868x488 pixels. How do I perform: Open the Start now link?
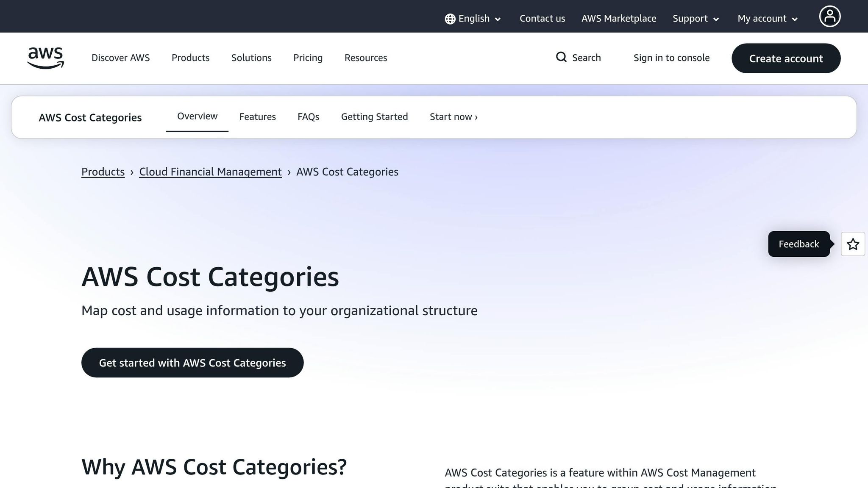[x=453, y=116]
